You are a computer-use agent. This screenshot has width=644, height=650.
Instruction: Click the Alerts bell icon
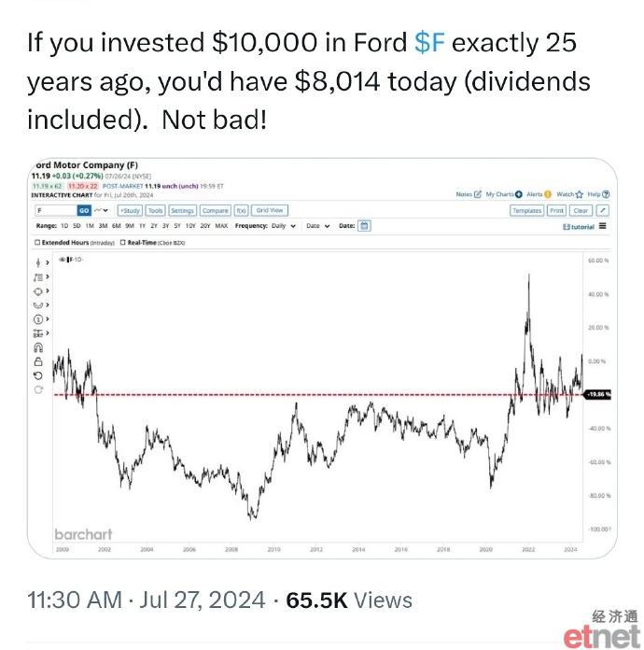[x=548, y=194]
